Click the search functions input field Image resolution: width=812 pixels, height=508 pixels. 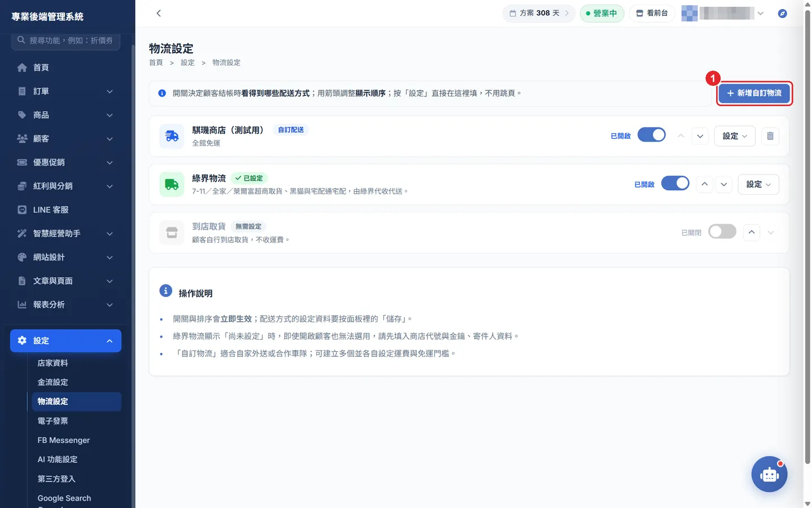click(65, 41)
